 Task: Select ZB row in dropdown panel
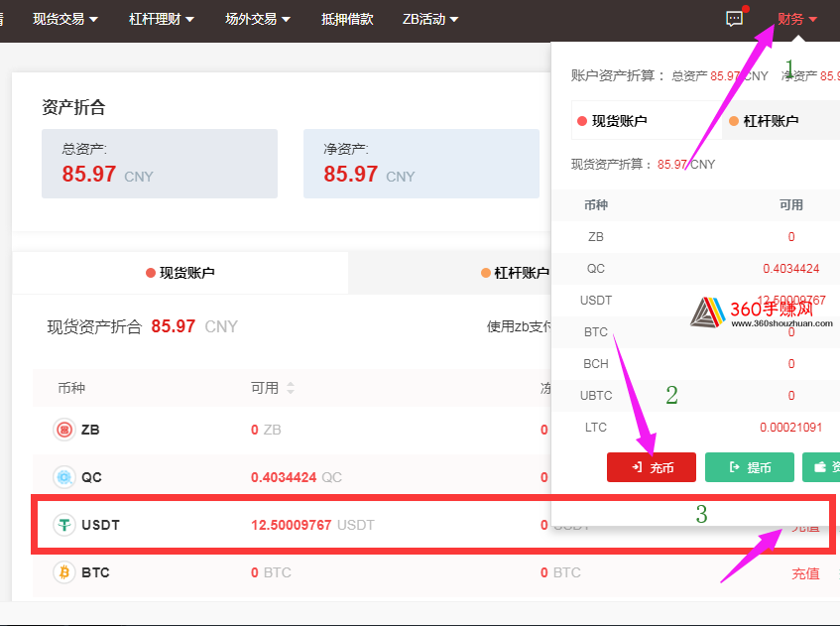pyautogui.click(x=696, y=237)
